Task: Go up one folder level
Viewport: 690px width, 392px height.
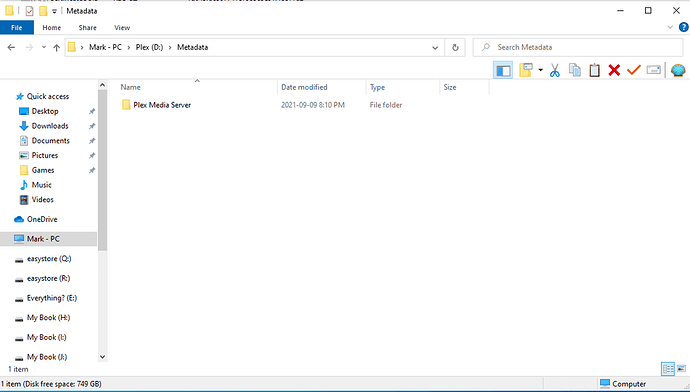Action: (x=56, y=48)
